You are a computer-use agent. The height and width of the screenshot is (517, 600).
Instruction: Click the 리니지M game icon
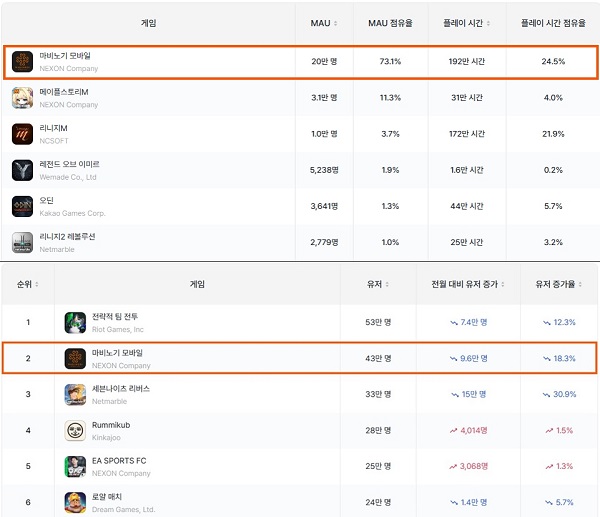tap(22, 134)
